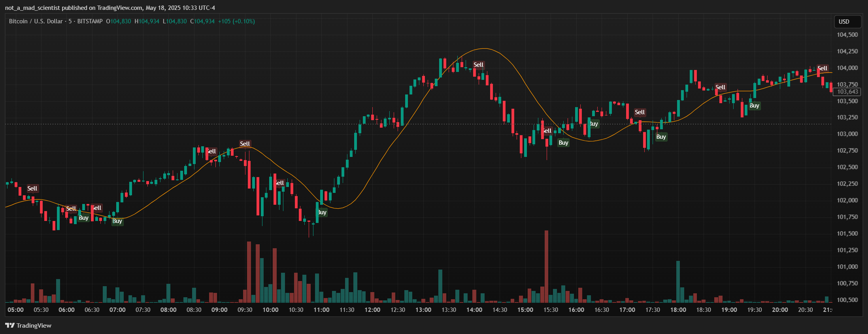Click the 102,250 price axis label
Image resolution: width=868 pixels, height=334 pixels.
click(x=847, y=184)
